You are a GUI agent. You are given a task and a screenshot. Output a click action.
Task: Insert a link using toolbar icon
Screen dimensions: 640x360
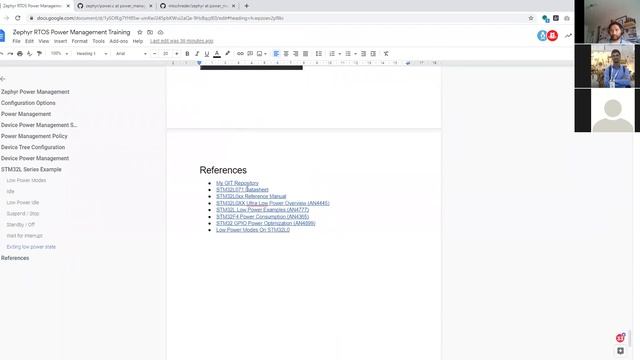240,53
